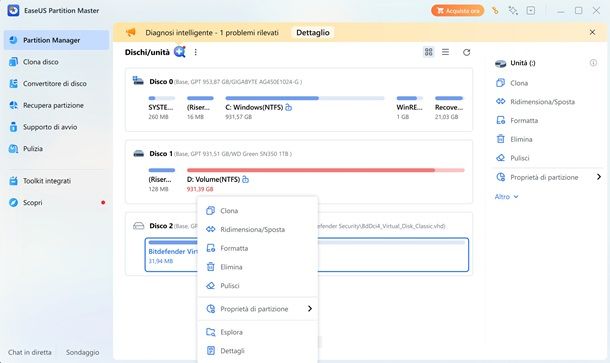Click the boxed arrow icon in title bar
The width and height of the screenshot is (610, 363).
[531, 11]
